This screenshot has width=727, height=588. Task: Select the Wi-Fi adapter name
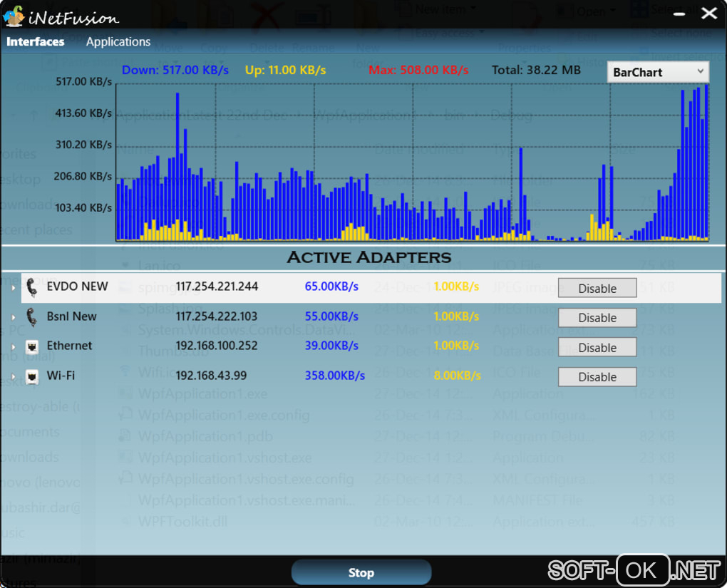click(61, 375)
